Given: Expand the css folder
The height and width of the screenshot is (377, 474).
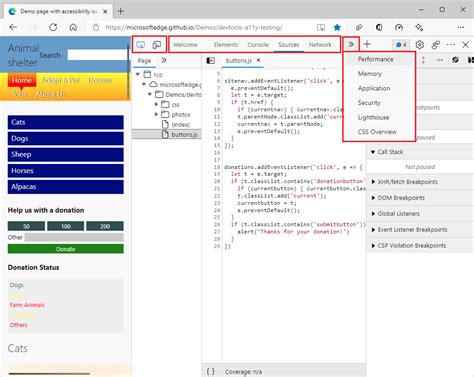Looking at the screenshot, I should click(x=156, y=104).
